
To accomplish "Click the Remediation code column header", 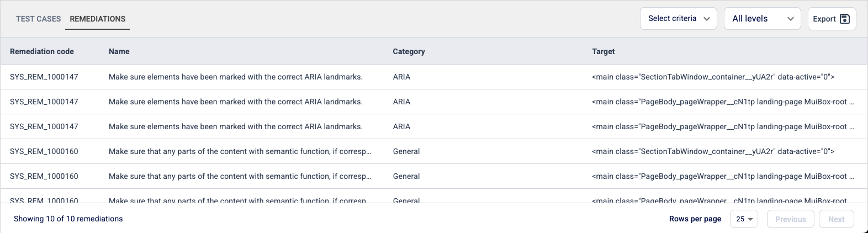I will click(x=42, y=51).
